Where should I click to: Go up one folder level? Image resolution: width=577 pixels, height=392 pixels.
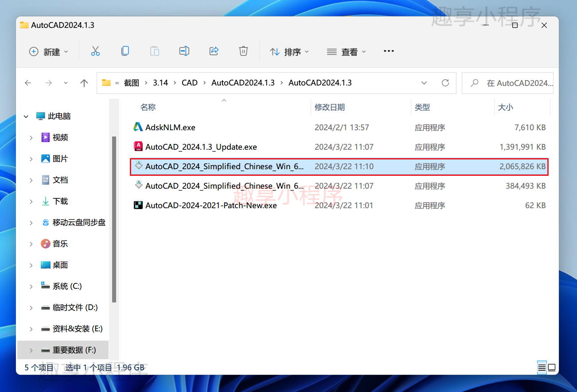point(84,83)
